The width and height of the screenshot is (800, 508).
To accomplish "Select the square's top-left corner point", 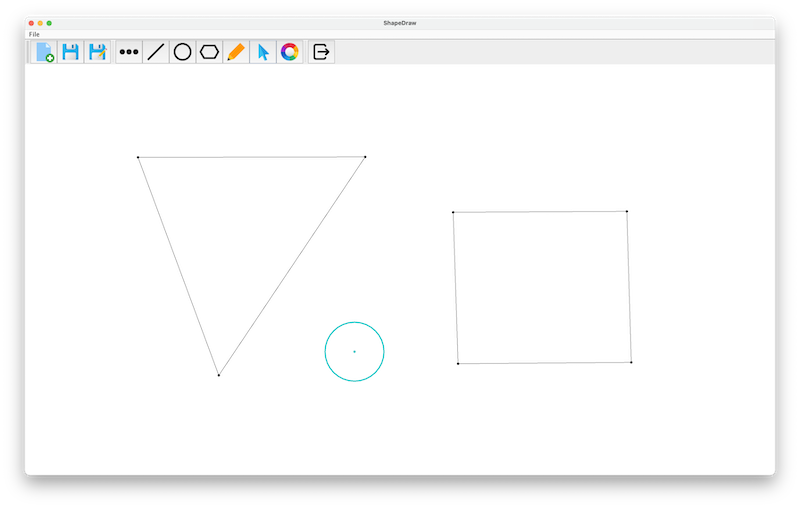I will 453,212.
